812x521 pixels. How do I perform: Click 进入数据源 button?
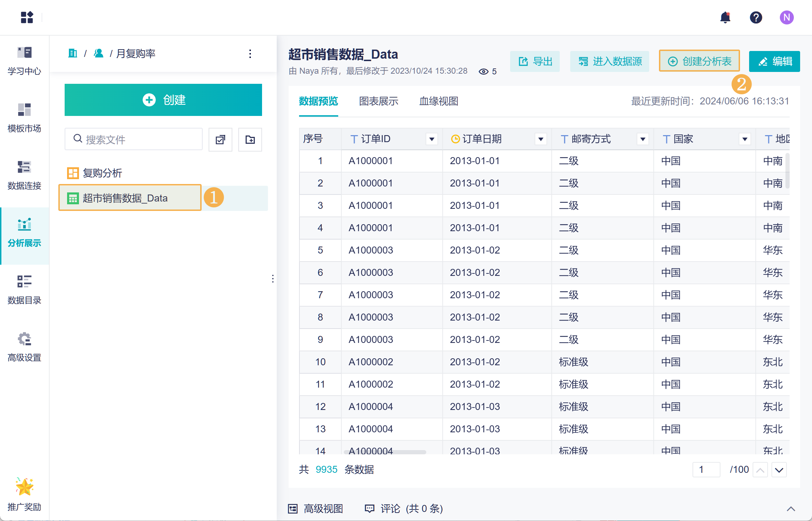click(x=610, y=61)
